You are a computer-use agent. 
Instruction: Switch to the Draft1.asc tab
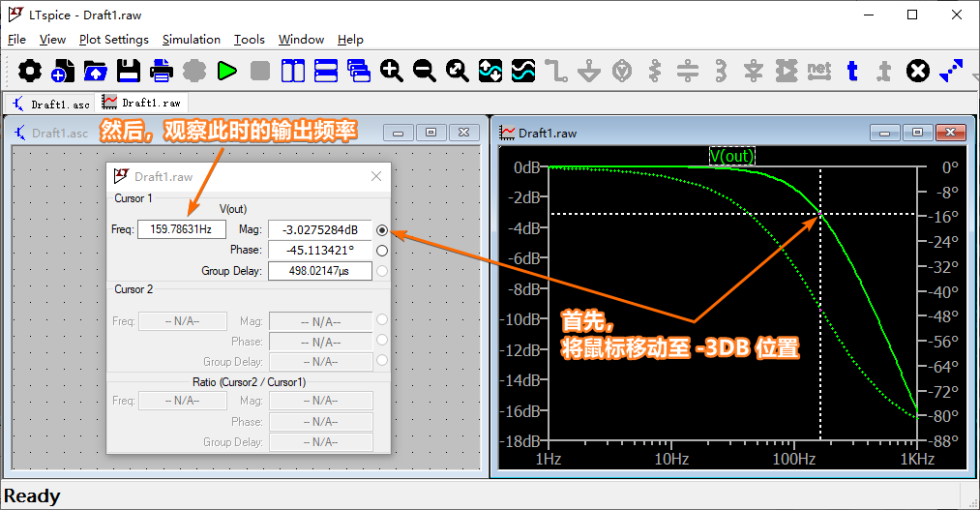click(x=50, y=104)
